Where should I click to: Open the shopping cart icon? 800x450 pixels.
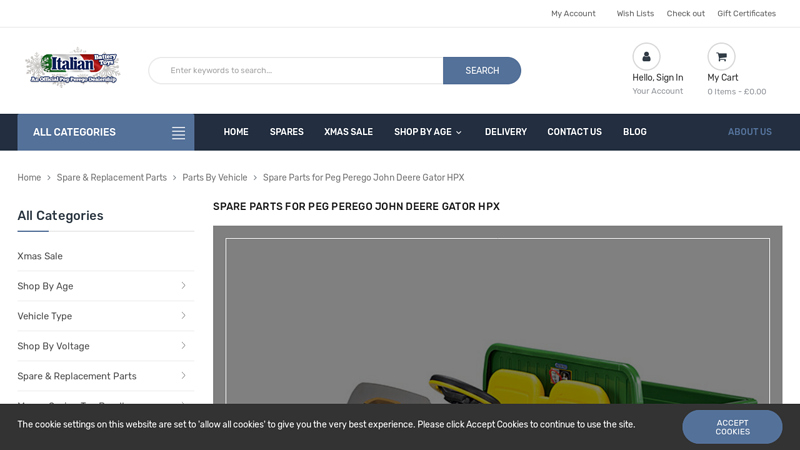(721, 57)
